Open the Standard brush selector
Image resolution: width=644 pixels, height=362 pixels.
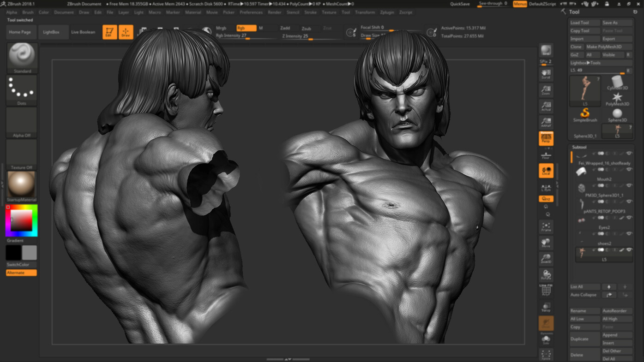tap(22, 58)
